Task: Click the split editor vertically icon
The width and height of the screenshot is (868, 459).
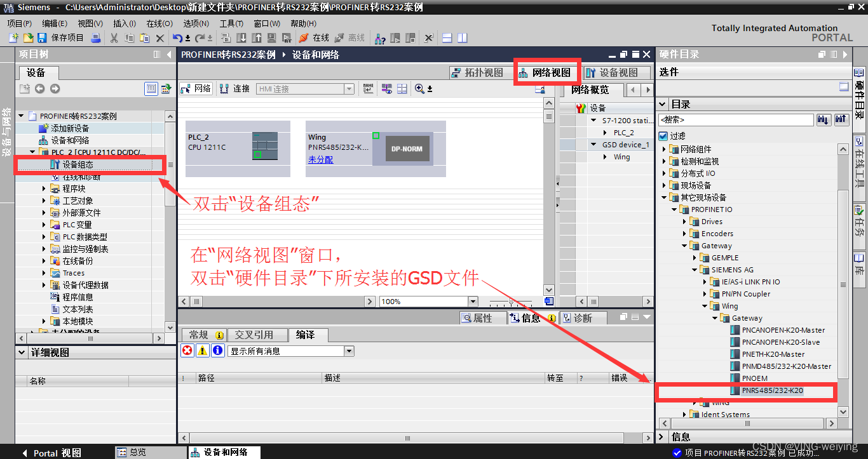Action: 462,38
